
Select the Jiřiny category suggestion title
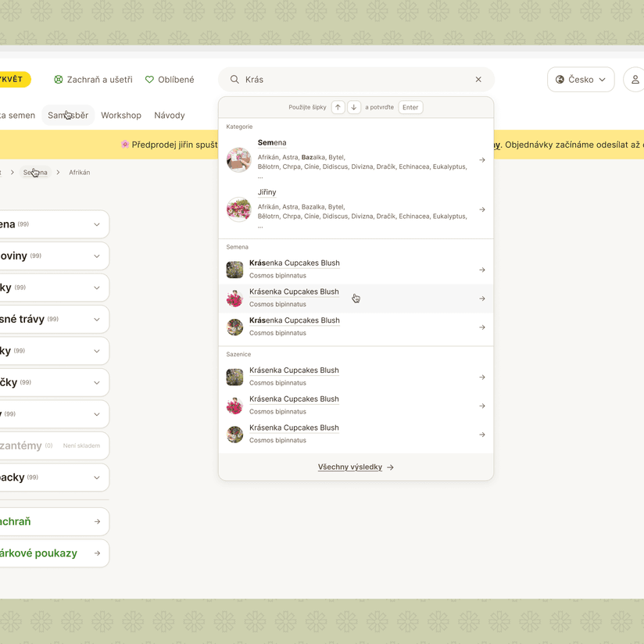(x=267, y=192)
